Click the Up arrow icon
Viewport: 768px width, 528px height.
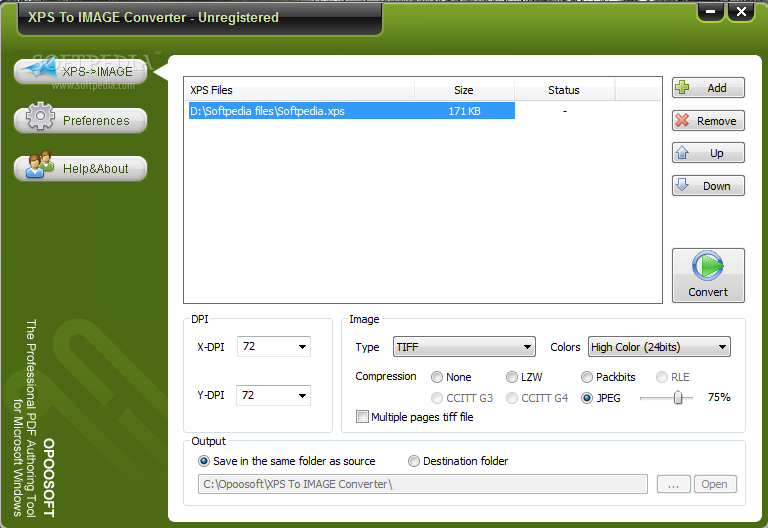[x=682, y=153]
